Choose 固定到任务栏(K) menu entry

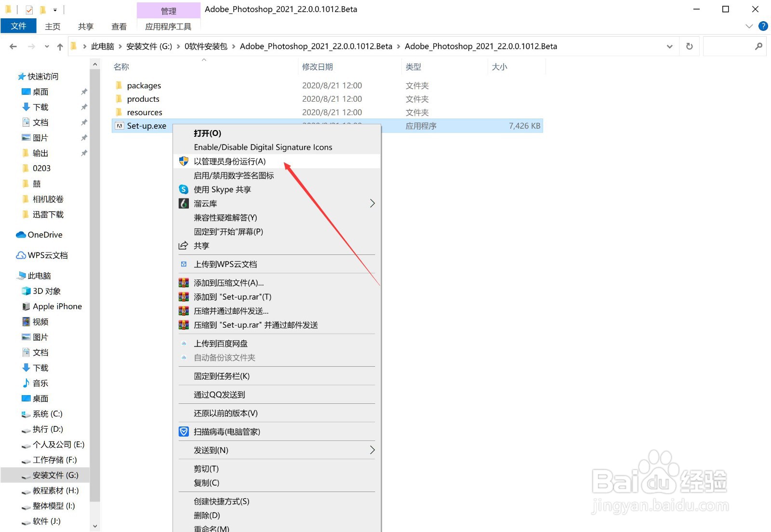pos(277,376)
